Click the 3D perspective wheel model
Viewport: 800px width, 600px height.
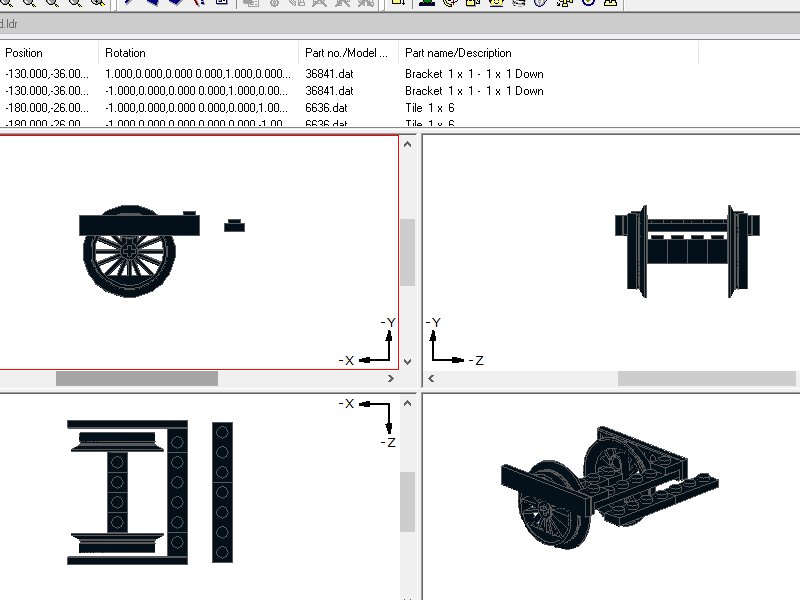pos(610,487)
